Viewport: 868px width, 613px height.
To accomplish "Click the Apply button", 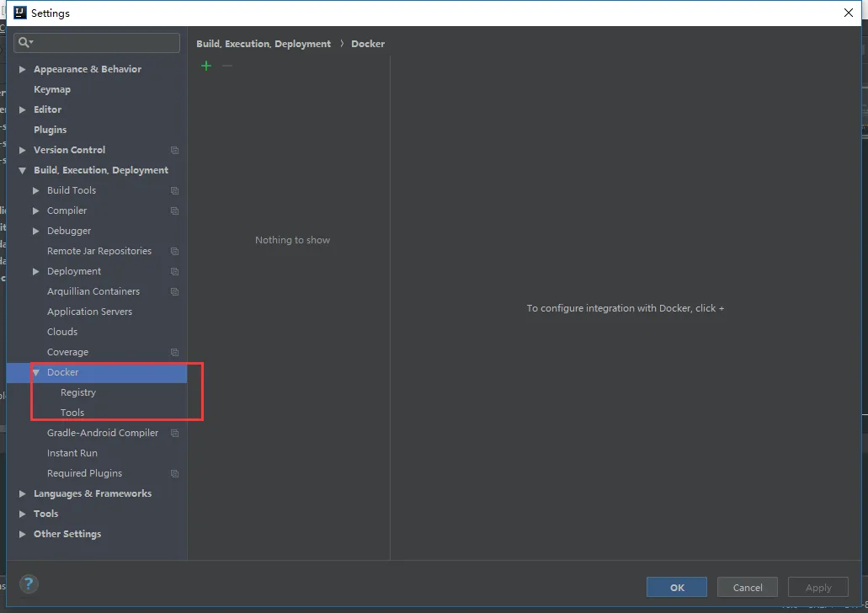I will click(818, 587).
